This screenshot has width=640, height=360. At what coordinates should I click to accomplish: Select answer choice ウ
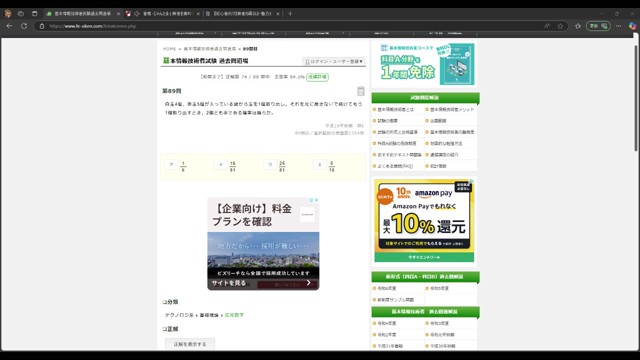(270, 164)
